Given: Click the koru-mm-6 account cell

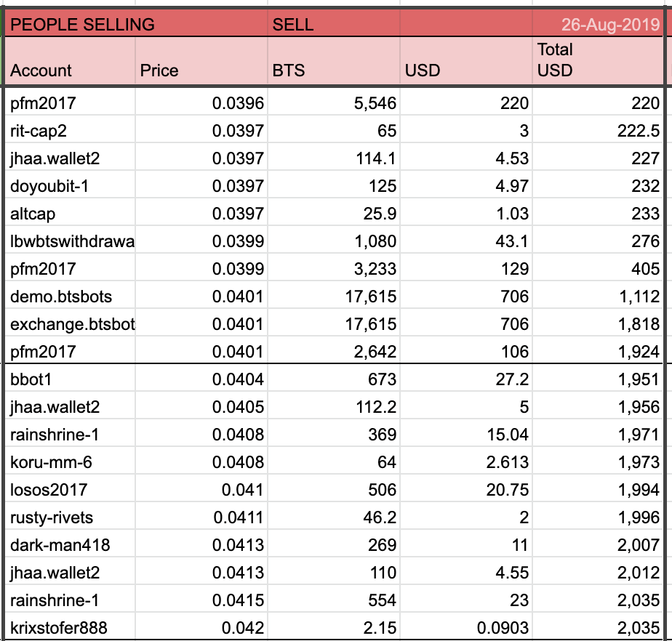Looking at the screenshot, I should coord(51,462).
